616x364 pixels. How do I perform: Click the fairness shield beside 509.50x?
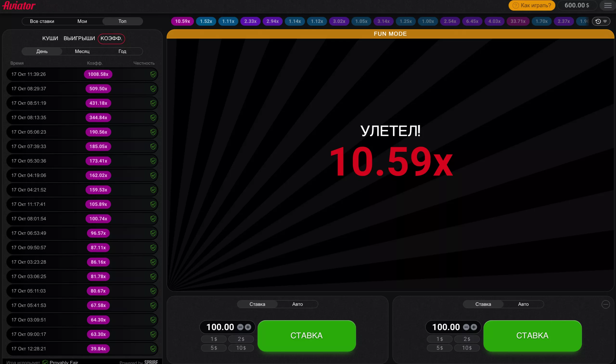tap(153, 88)
